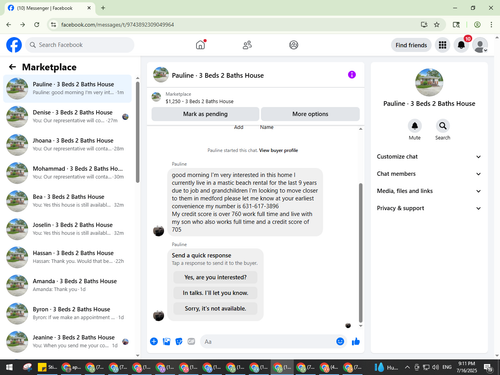The image size is (500, 375).
Task: Open the Facebook menu grid icon
Action: pyautogui.click(x=442, y=45)
